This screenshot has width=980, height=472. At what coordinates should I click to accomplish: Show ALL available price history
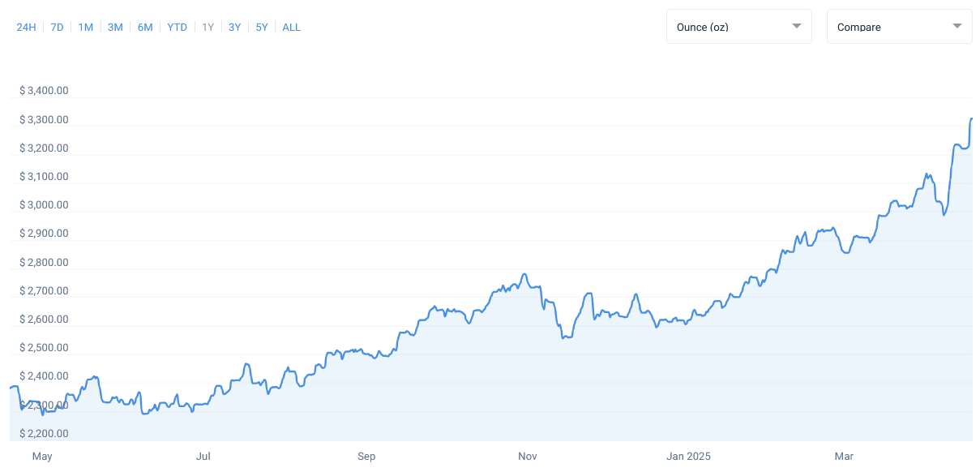click(291, 27)
